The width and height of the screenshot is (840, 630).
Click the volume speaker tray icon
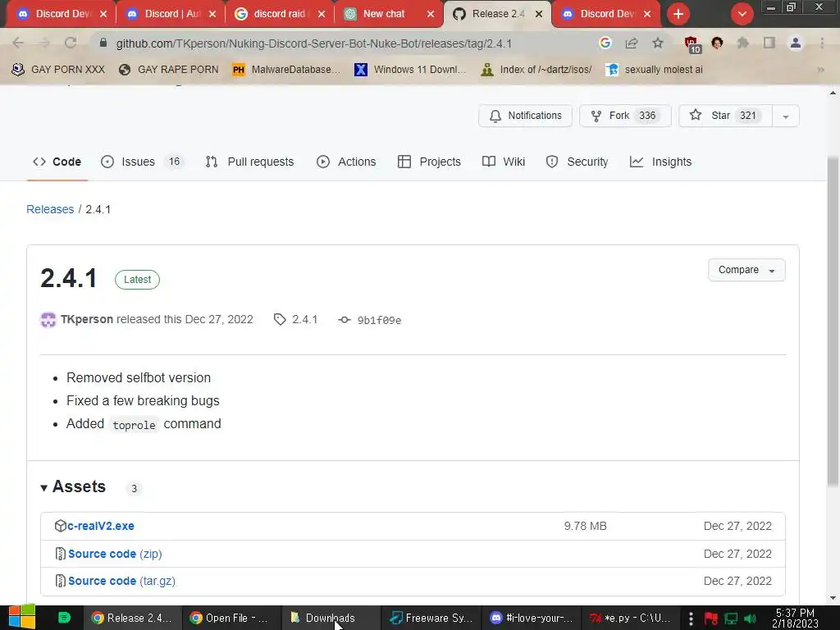(750, 619)
